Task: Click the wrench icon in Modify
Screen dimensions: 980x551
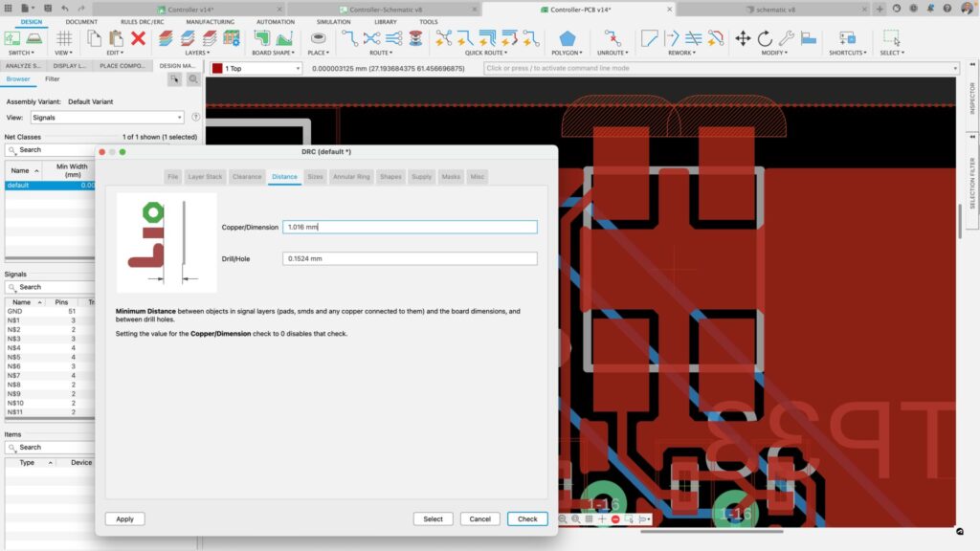Action: point(786,38)
